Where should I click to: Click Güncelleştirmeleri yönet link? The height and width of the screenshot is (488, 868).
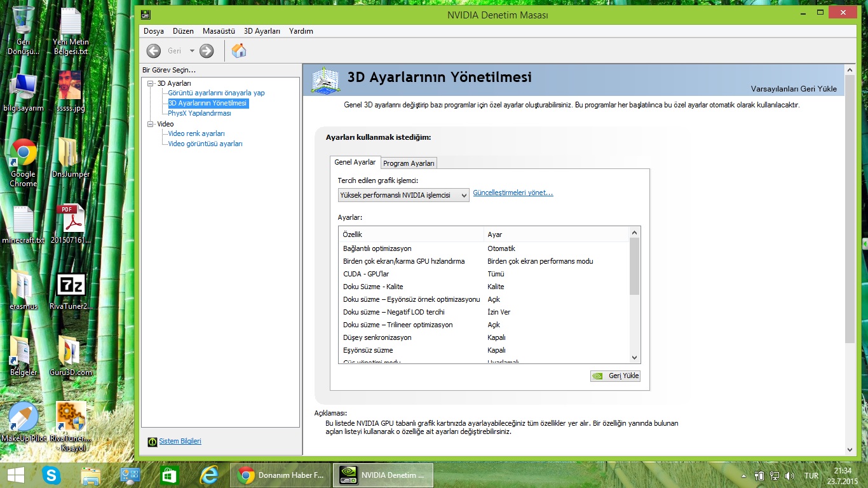pos(513,193)
